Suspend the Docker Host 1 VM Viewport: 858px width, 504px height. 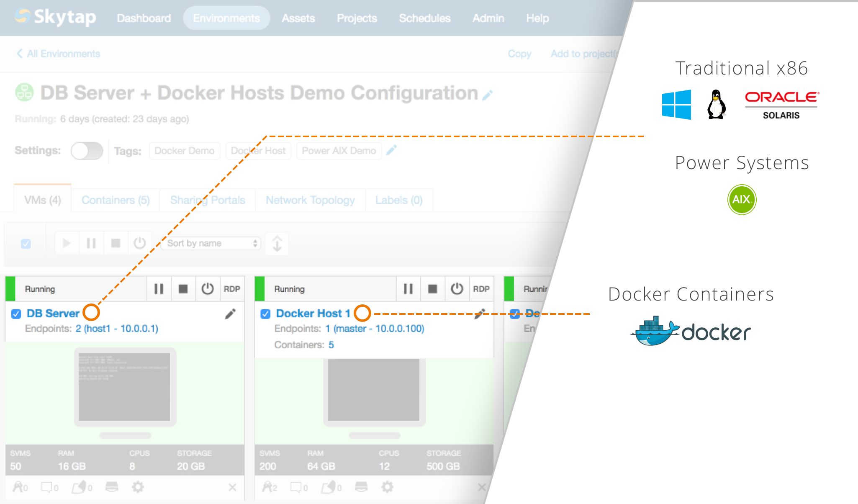click(408, 289)
